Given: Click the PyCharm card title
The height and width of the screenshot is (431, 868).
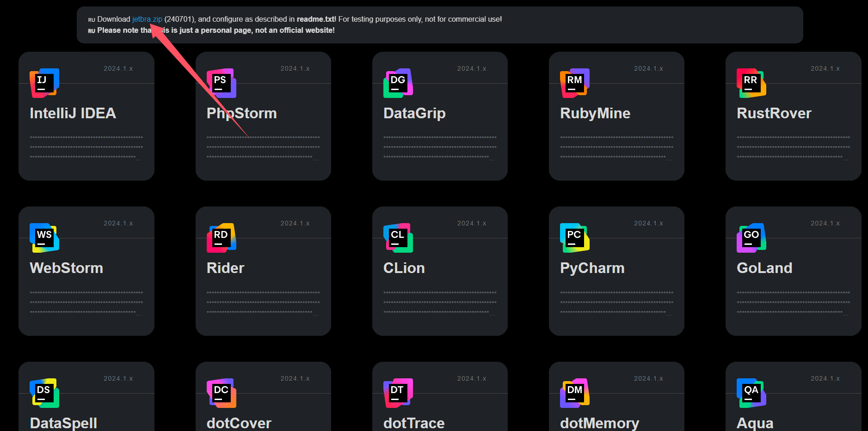Looking at the screenshot, I should (592, 268).
